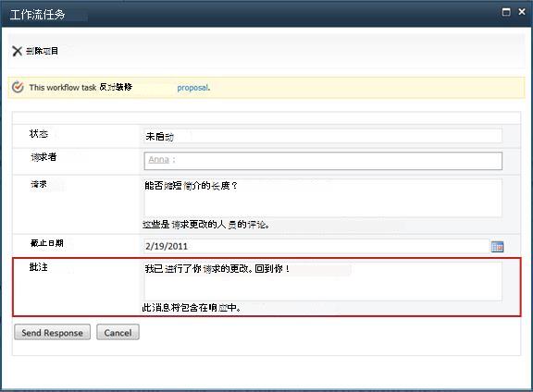The image size is (533, 392).
Task: Click inside the requester field box
Action: click(x=323, y=161)
